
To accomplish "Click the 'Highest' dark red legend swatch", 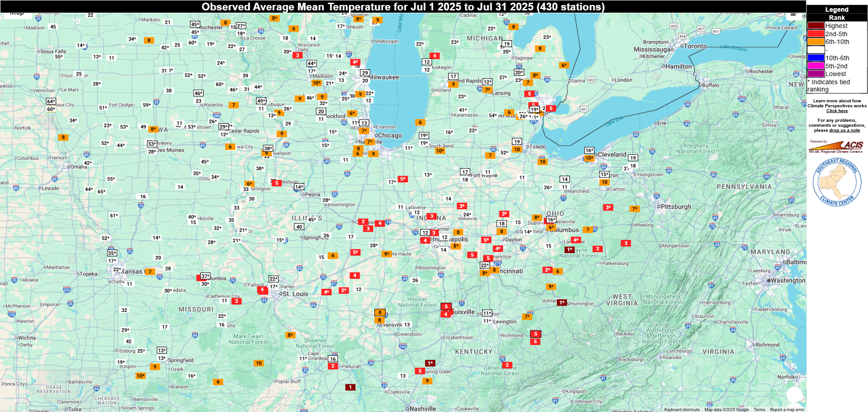I will [816, 26].
